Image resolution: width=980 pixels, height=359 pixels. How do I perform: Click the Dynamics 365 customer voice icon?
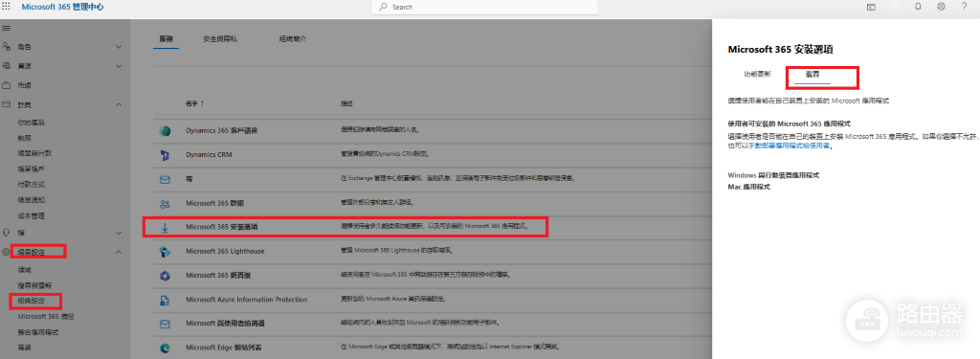coord(165,131)
